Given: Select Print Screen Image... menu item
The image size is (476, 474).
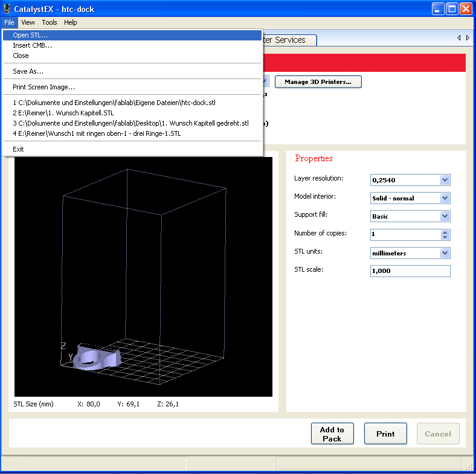Looking at the screenshot, I should tap(43, 87).
